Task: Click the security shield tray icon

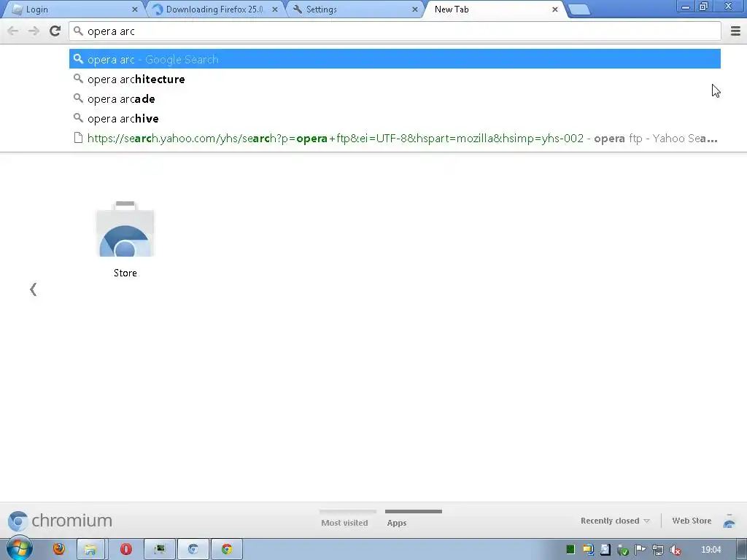Action: point(623,551)
